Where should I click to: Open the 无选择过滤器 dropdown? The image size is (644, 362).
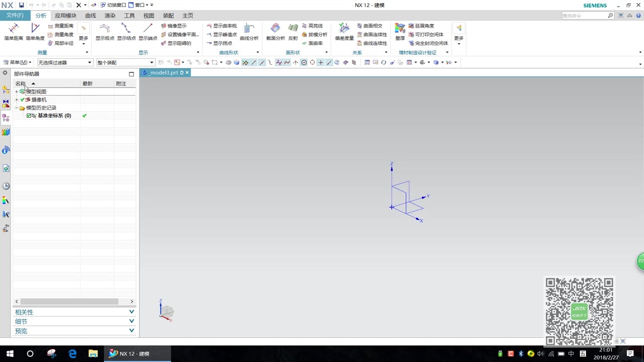pos(65,62)
